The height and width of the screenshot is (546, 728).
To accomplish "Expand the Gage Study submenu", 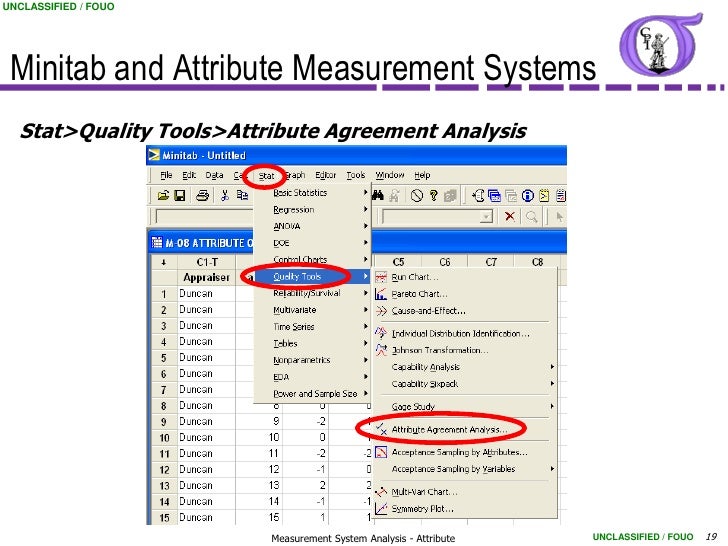I will [465, 406].
